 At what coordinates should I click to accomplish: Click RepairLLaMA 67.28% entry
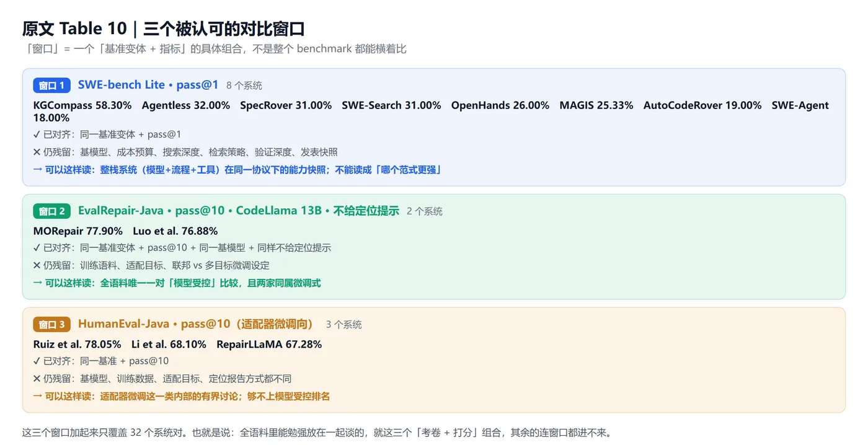tap(269, 344)
